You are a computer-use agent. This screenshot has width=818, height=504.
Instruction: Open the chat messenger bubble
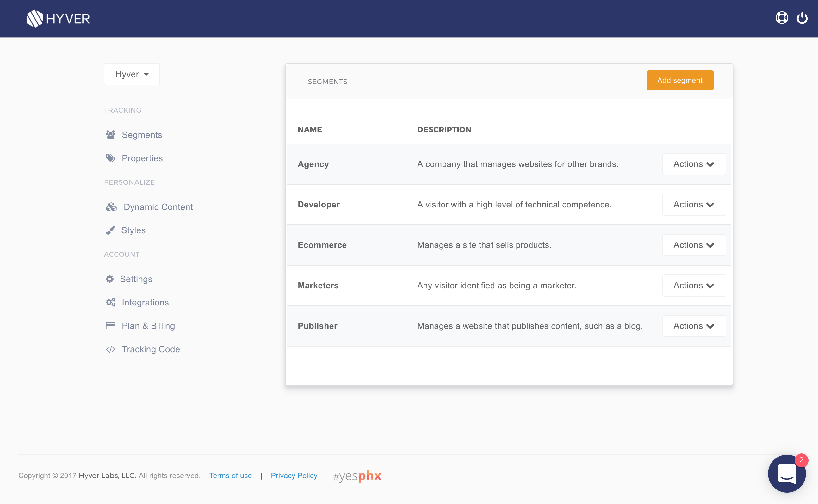(787, 473)
